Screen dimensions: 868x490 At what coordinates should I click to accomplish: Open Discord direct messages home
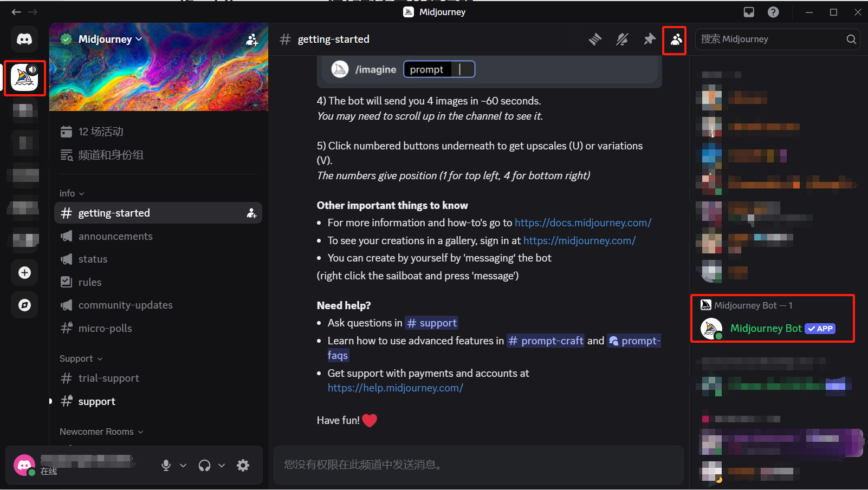24,39
